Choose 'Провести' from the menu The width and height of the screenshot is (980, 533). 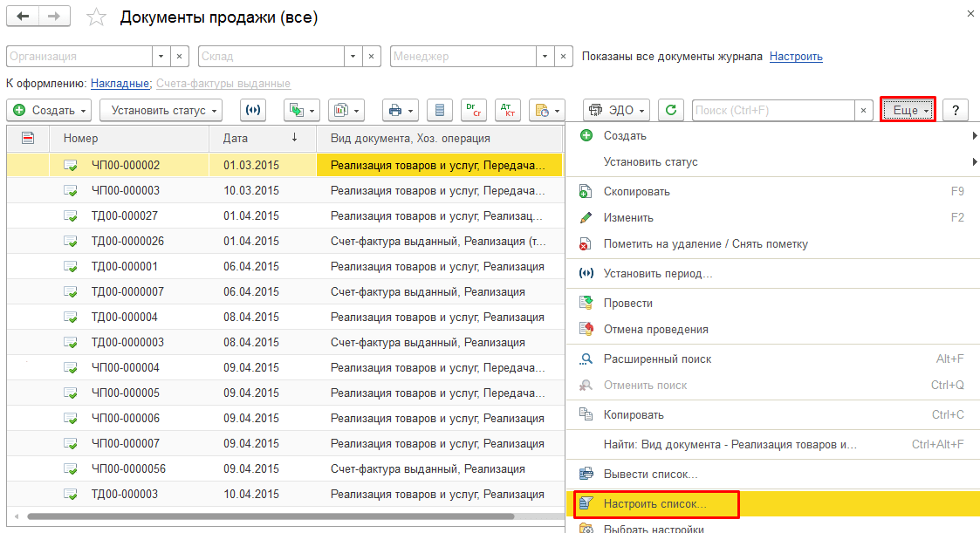627,304
